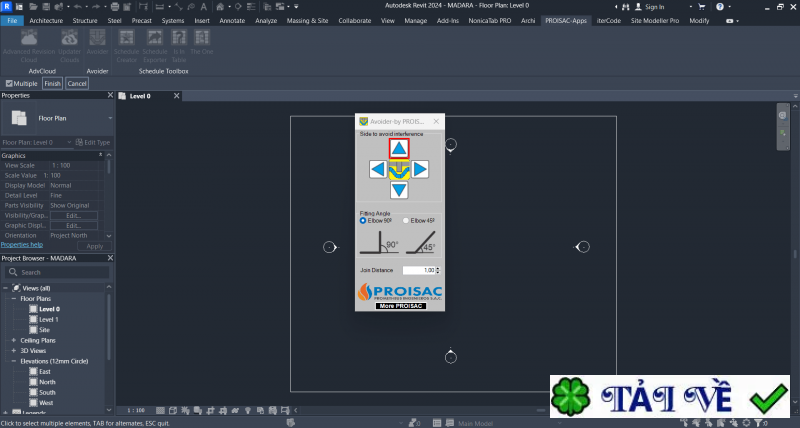800x428 pixels.
Task: Click the Advanced Revision Cloud icon
Action: (x=29, y=41)
